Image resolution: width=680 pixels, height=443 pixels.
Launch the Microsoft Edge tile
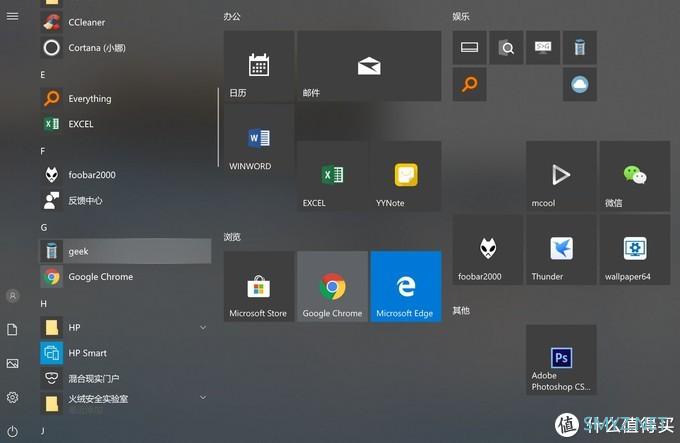coord(406,287)
